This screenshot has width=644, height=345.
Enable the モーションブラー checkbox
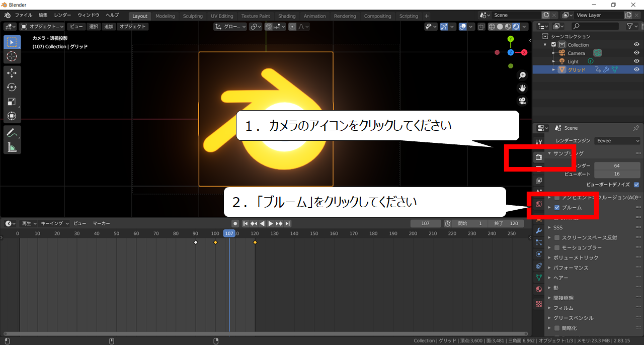[557, 247]
